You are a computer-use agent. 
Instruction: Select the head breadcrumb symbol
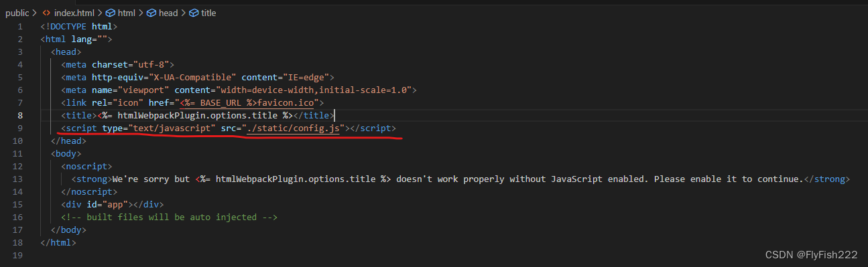[168, 13]
